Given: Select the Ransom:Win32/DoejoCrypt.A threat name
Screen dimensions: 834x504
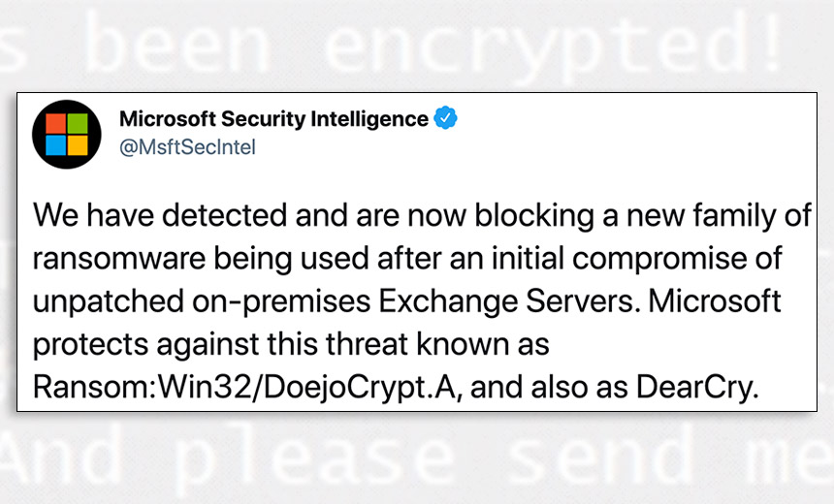Looking at the screenshot, I should click(244, 388).
